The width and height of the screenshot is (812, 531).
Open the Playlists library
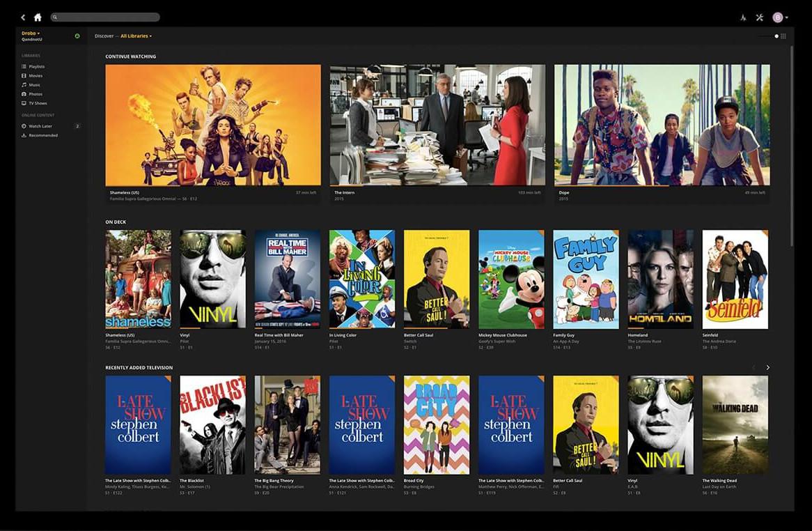pyautogui.click(x=36, y=67)
